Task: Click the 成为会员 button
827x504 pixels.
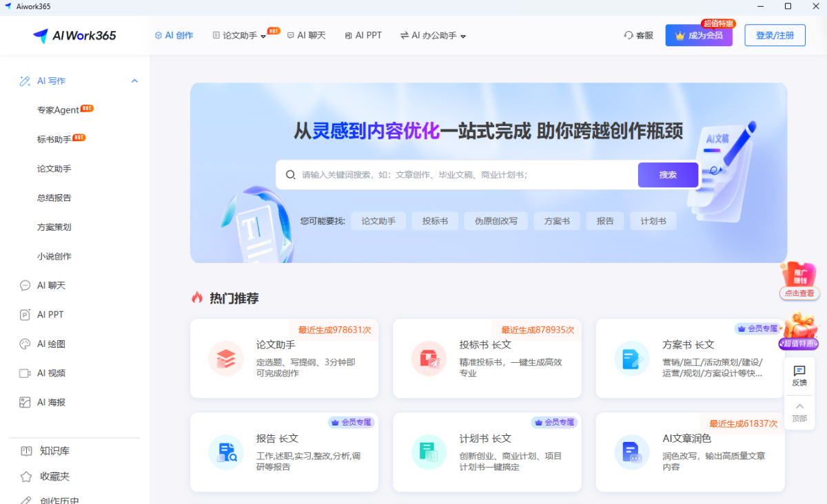Action: click(x=699, y=35)
